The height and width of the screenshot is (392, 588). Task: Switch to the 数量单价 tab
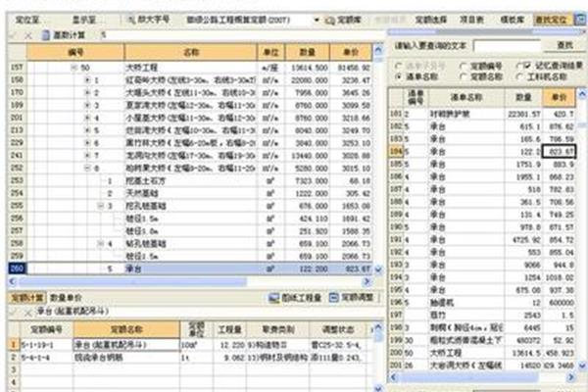pos(66,298)
